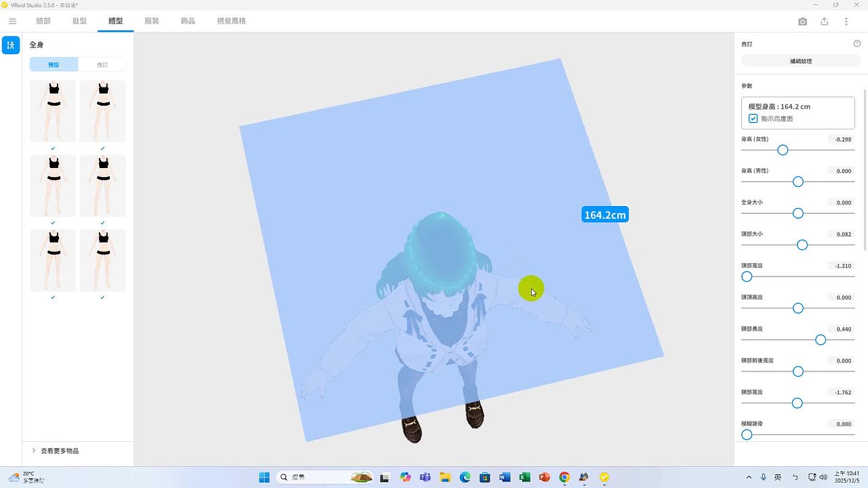Open the hamburger main menu
Screen dimensions: 868x488
(12, 21)
